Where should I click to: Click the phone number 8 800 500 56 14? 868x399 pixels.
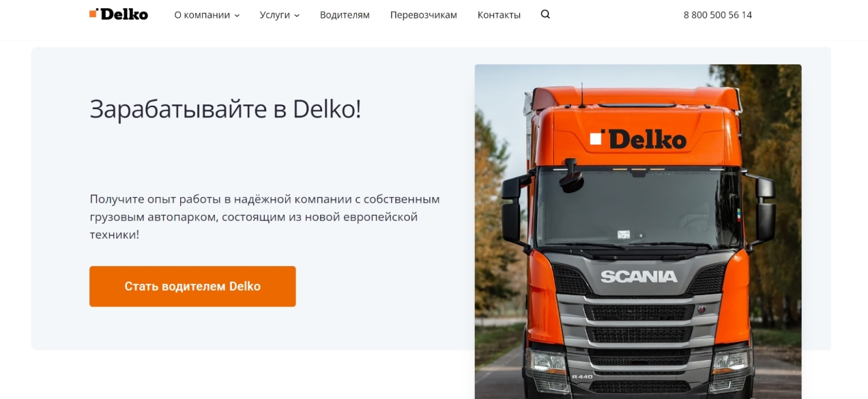coord(718,15)
